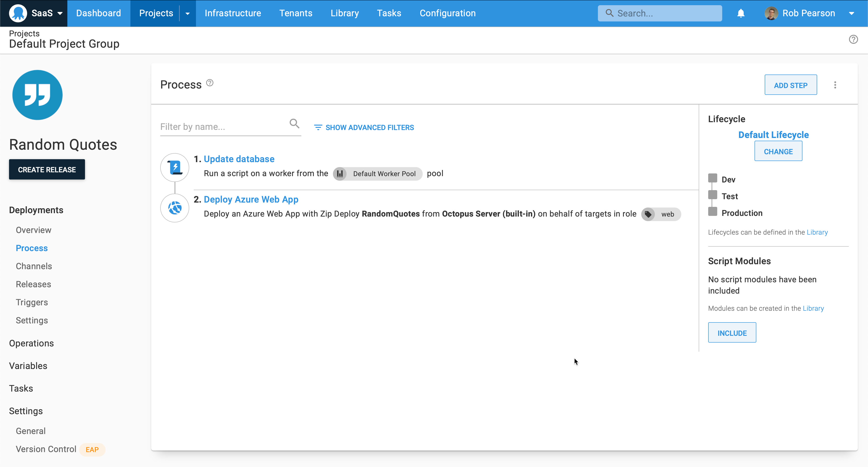The width and height of the screenshot is (868, 467).
Task: Open the Default Lifecycle link
Action: (773, 134)
